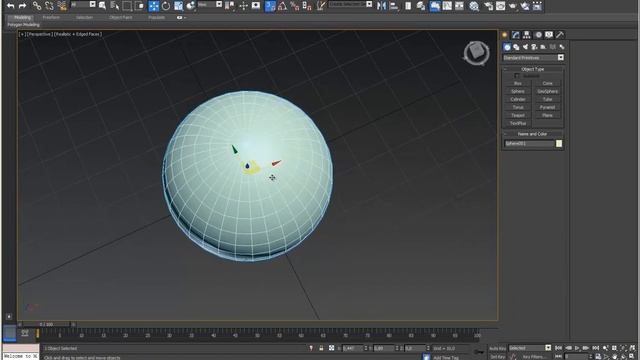Open the Rendered Frame Window icon
This screenshot has width=640, height=360.
tap(500, 6)
